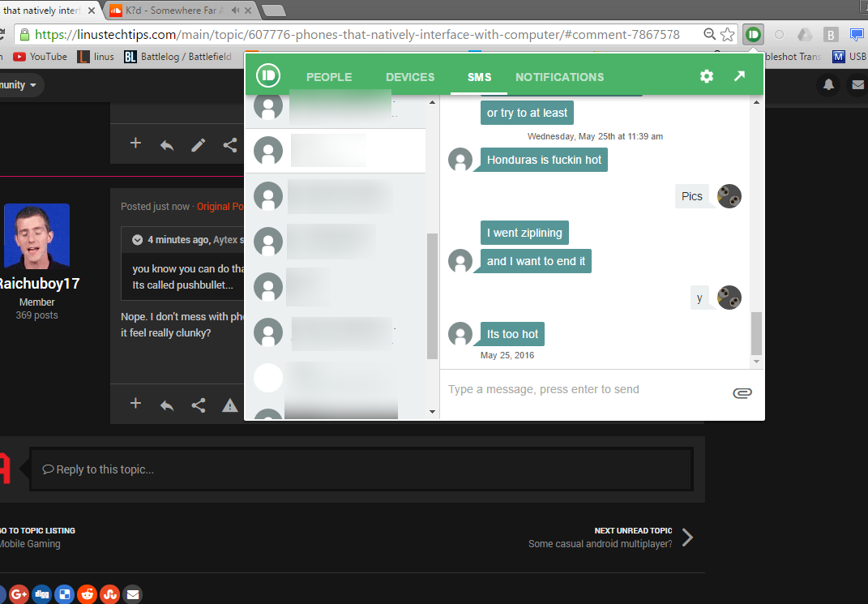Open the USB bookmark on the bookmarks bar
This screenshot has width=868, height=604.
(849, 57)
